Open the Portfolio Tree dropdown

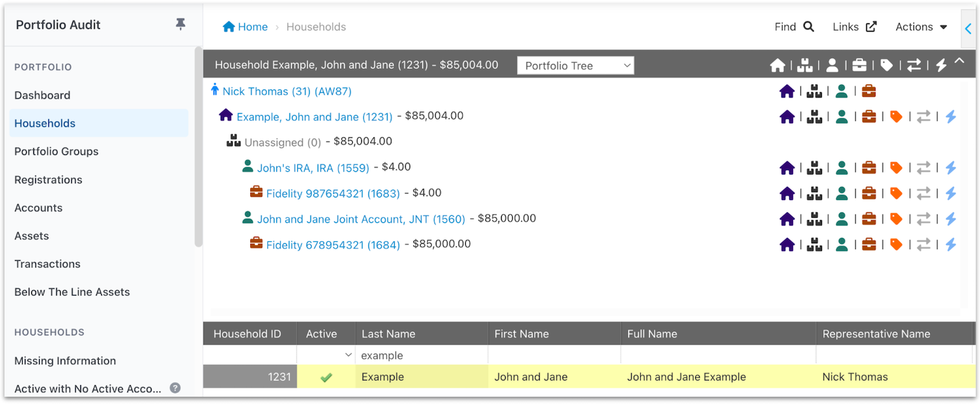[x=576, y=65]
